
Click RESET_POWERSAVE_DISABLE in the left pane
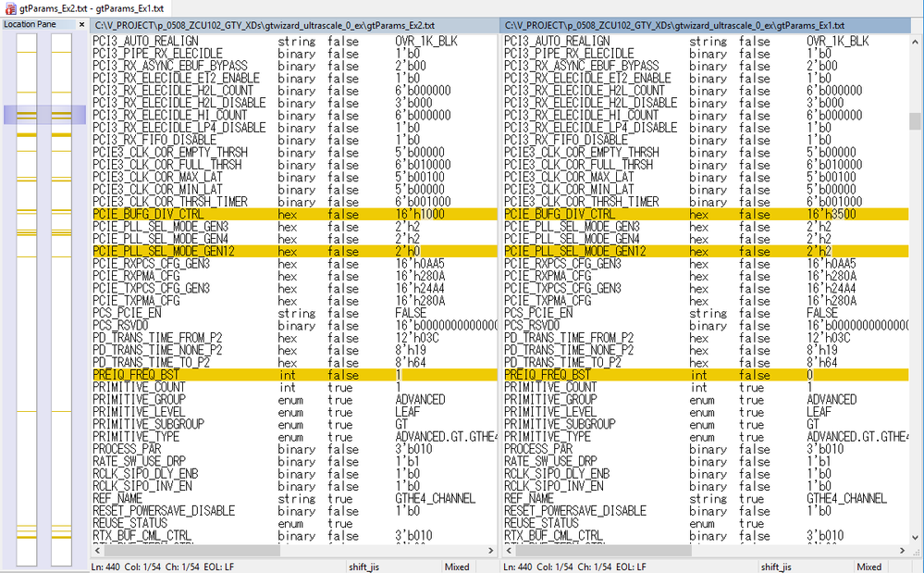pyautogui.click(x=164, y=511)
